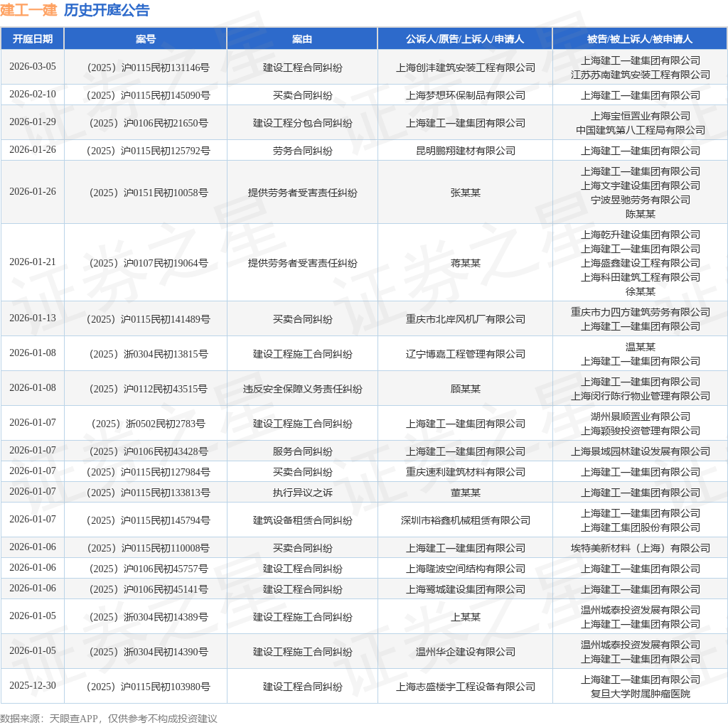Image resolution: width=728 pixels, height=725 pixels.
Task: Click plaintiff 董某某
Action: (x=465, y=493)
